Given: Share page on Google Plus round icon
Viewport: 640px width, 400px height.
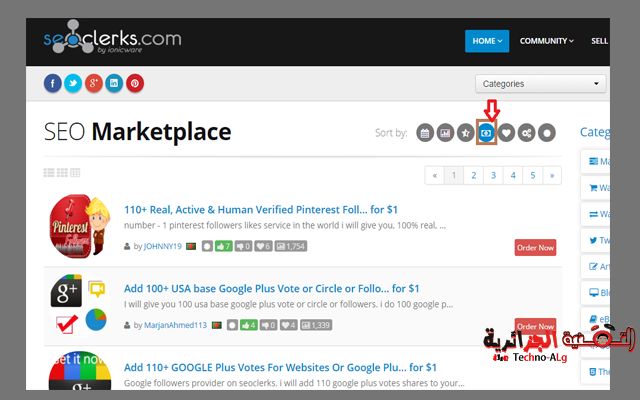Looking at the screenshot, I should coord(94,84).
